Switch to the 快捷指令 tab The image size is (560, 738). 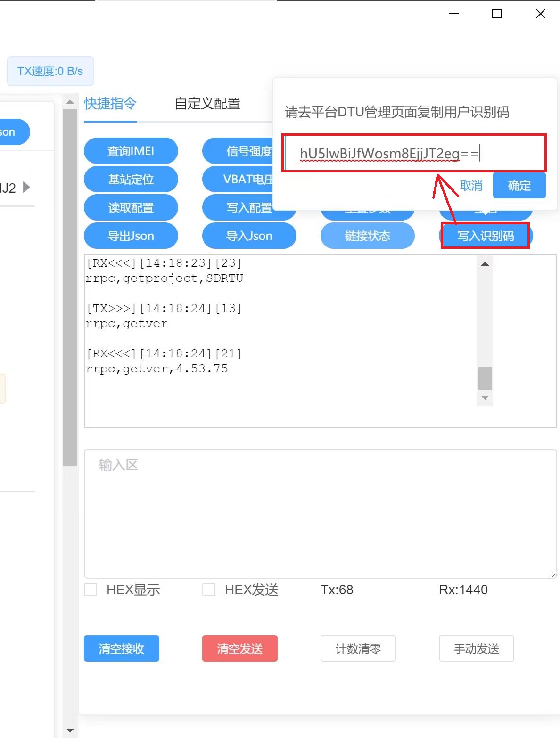pos(110,104)
